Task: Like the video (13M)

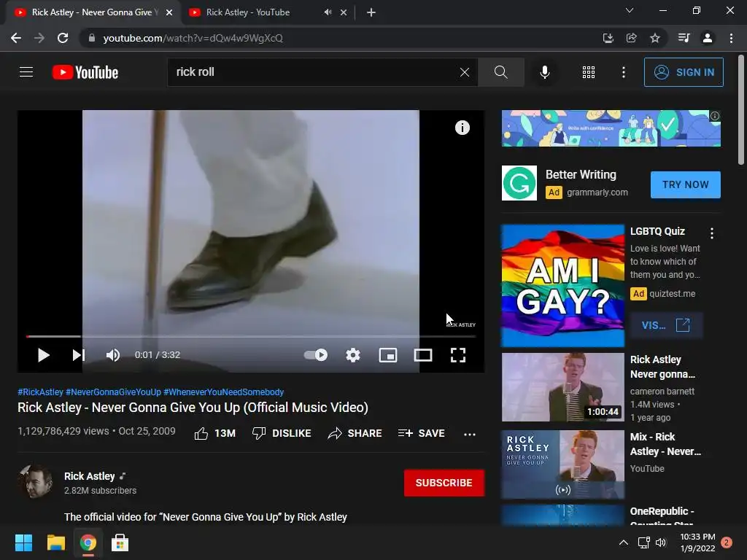Action: [x=215, y=433]
